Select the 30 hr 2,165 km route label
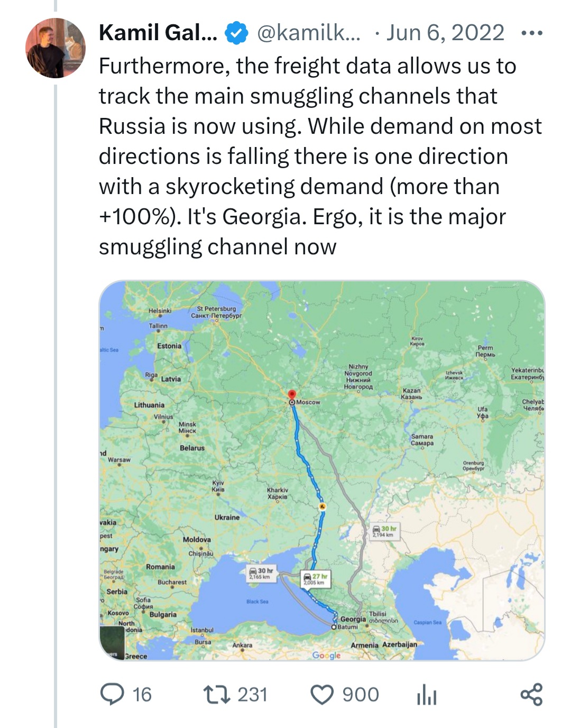This screenshot has height=728, width=571. 261,573
